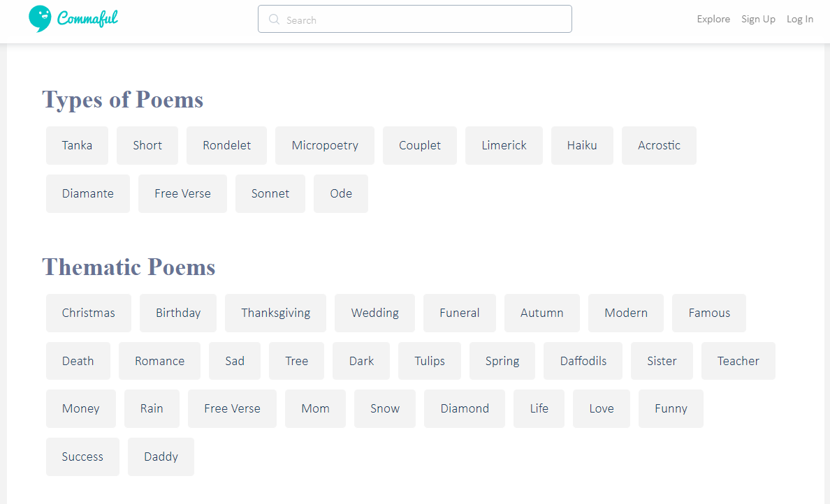Click the Log In link

coord(800,20)
